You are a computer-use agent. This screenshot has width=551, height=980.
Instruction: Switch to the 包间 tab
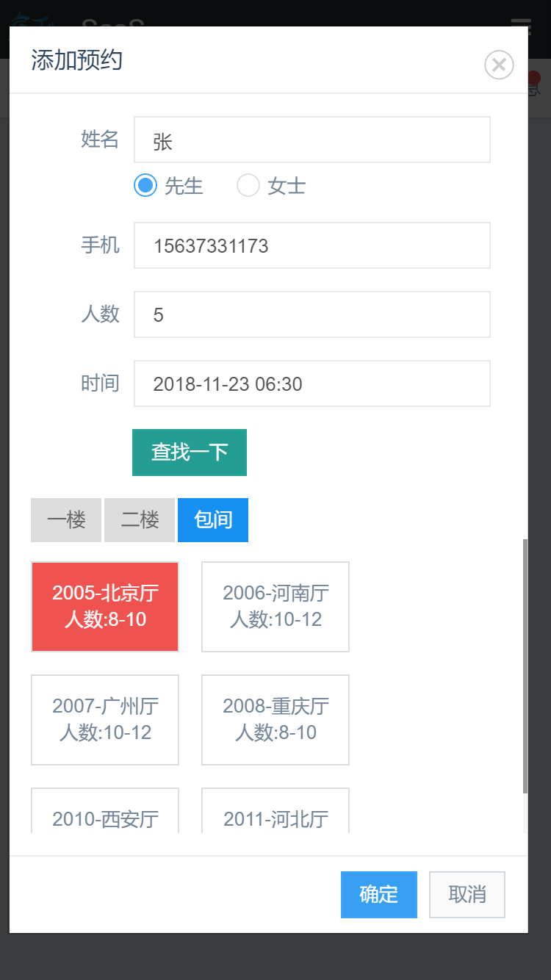coord(213,520)
